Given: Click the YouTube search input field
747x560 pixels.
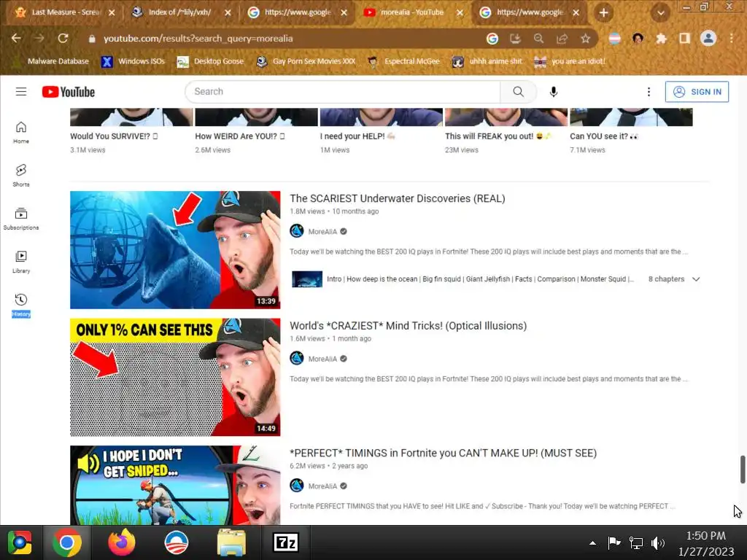Looking at the screenshot, I should point(343,91).
